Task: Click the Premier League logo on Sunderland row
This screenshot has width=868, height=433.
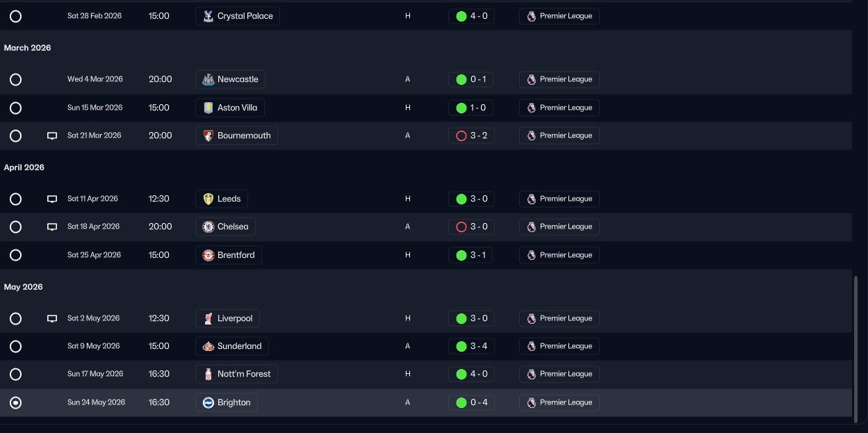Action: [532, 346]
